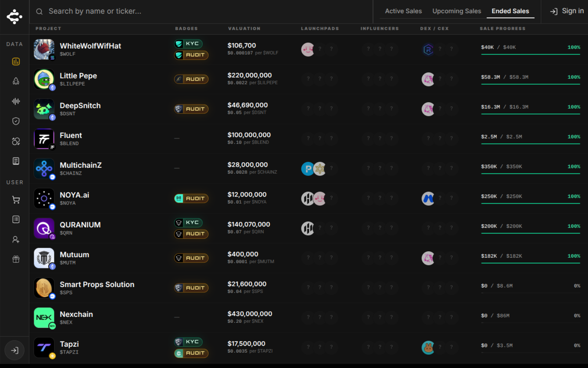Switch to the Upcoming Sales tab

click(456, 11)
